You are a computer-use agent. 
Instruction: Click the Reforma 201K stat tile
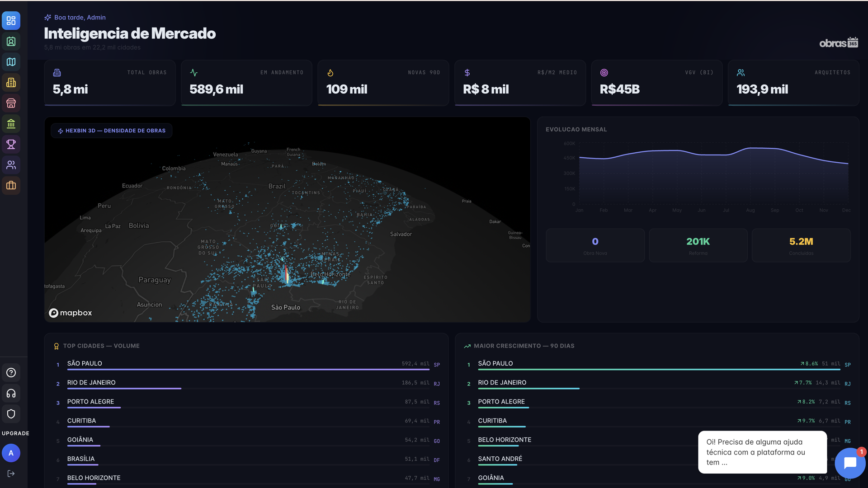(x=698, y=245)
